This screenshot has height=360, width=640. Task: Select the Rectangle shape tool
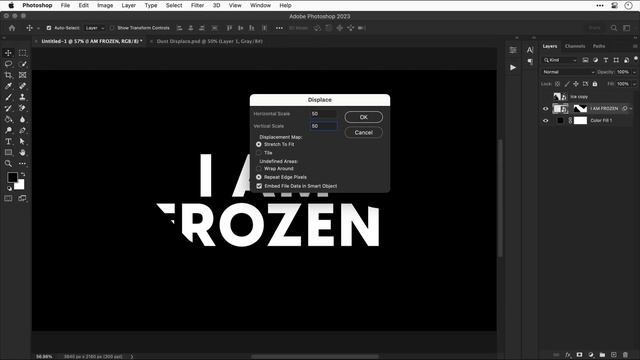pos(8,152)
